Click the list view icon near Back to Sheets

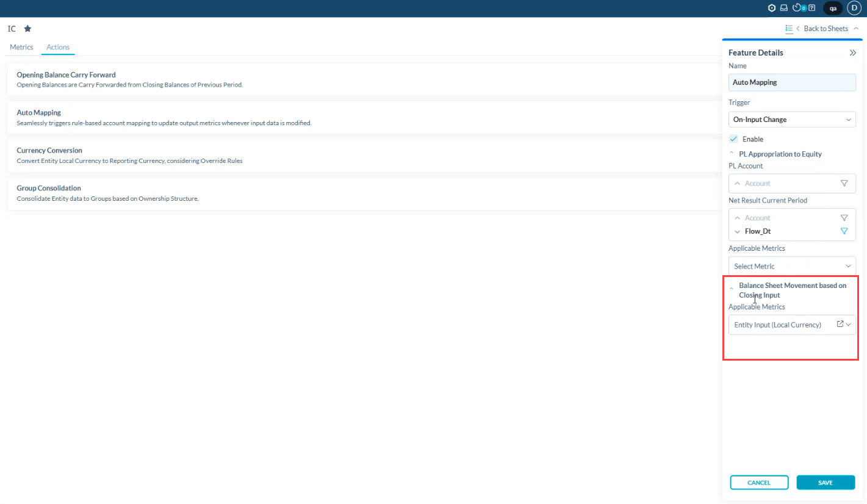click(789, 29)
